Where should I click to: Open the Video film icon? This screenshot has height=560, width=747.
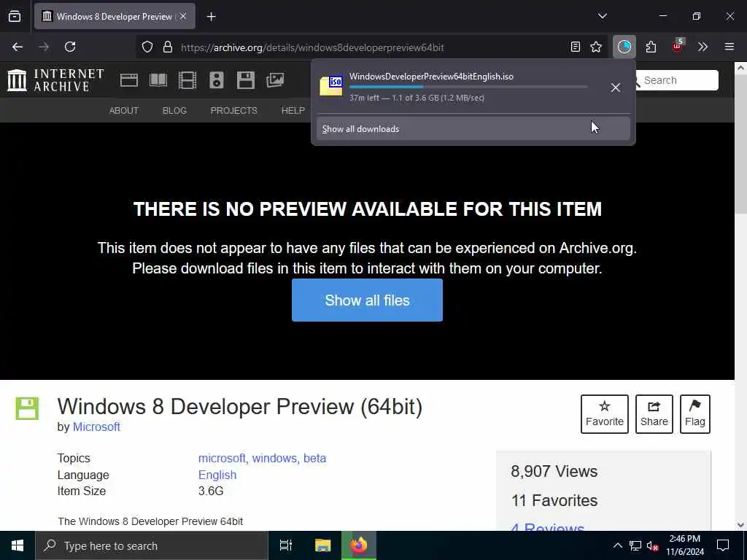click(187, 80)
